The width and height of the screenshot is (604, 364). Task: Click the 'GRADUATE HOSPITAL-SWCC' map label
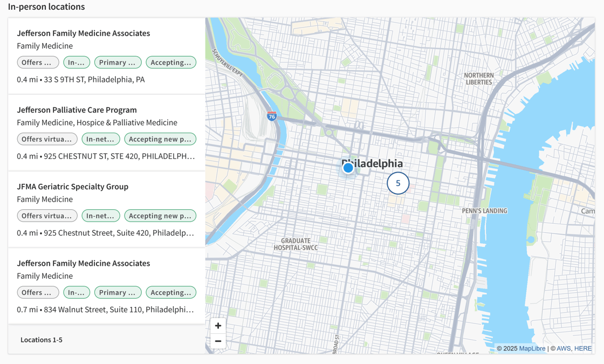pos(296,244)
